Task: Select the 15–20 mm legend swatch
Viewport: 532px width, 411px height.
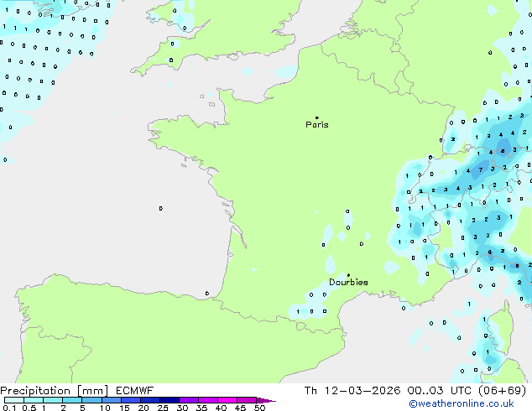Action: coord(130,400)
